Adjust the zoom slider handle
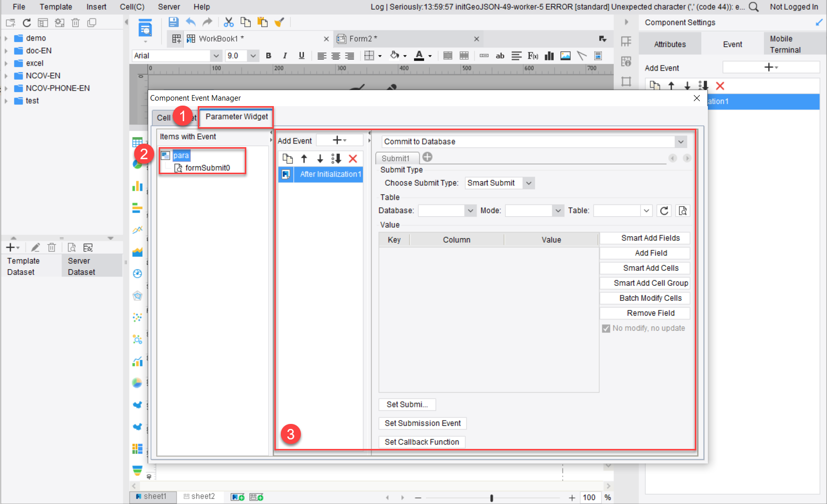 coord(492,498)
